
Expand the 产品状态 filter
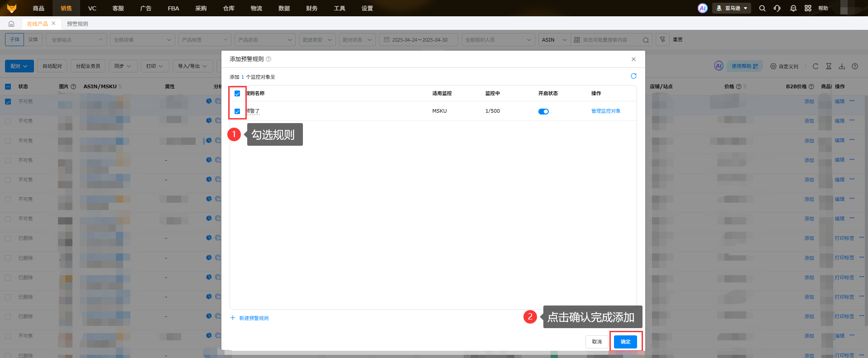point(265,40)
